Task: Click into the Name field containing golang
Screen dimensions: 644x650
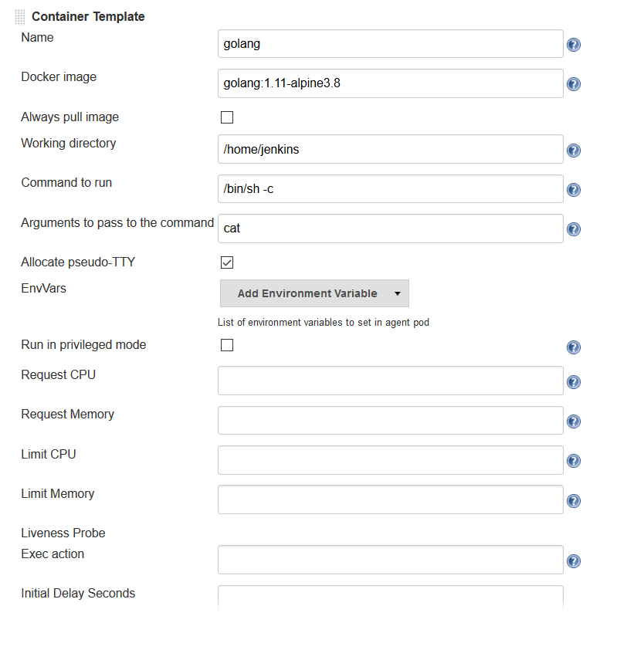Action: coord(390,44)
